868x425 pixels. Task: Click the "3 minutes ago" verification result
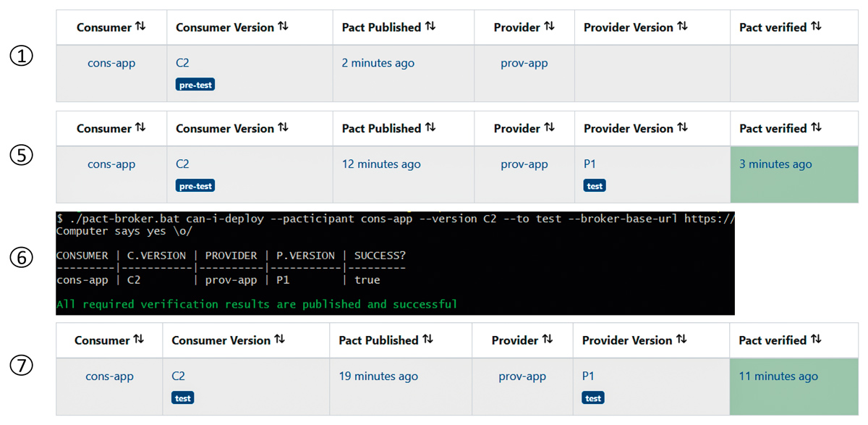[775, 164]
